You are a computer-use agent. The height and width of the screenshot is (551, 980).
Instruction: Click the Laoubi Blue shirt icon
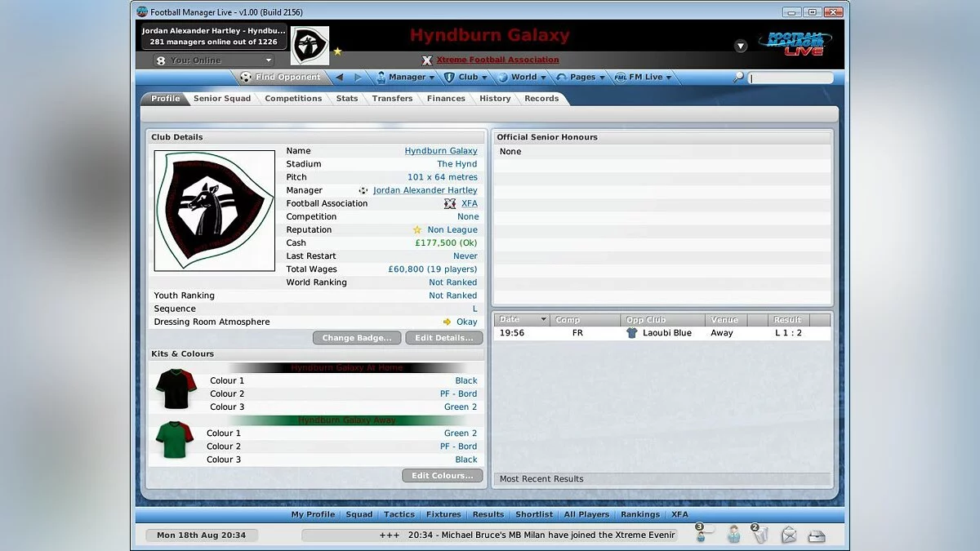631,333
